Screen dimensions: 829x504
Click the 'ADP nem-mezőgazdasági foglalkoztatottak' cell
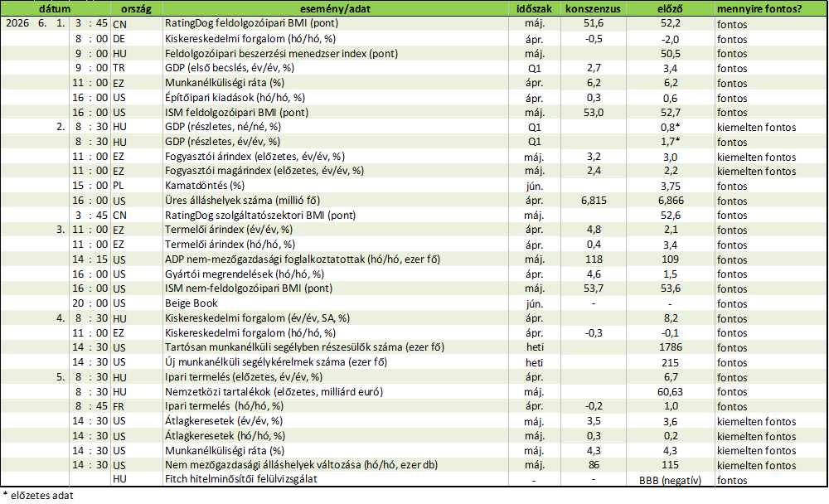(x=335, y=259)
